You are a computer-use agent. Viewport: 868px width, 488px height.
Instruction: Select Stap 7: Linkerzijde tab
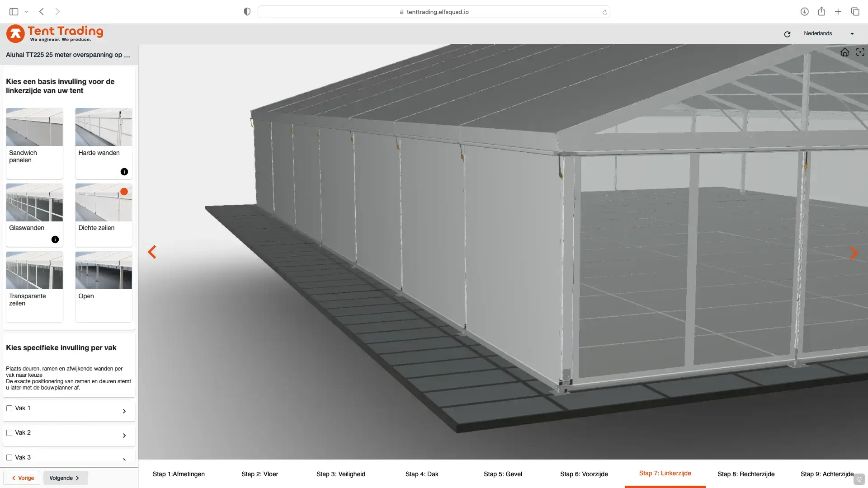tap(665, 474)
